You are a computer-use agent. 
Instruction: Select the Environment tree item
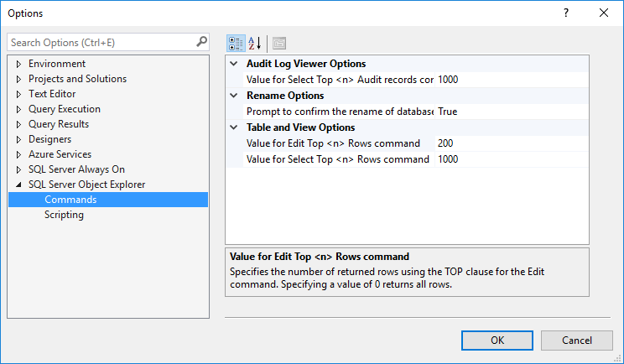point(57,64)
